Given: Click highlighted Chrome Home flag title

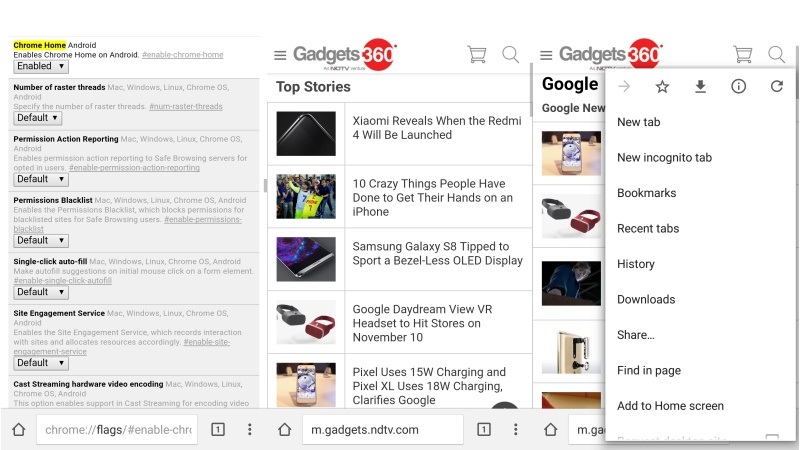Looking at the screenshot, I should pos(40,45).
